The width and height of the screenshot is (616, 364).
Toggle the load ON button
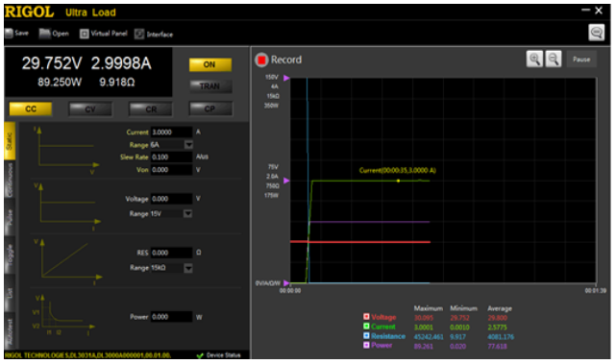point(210,64)
